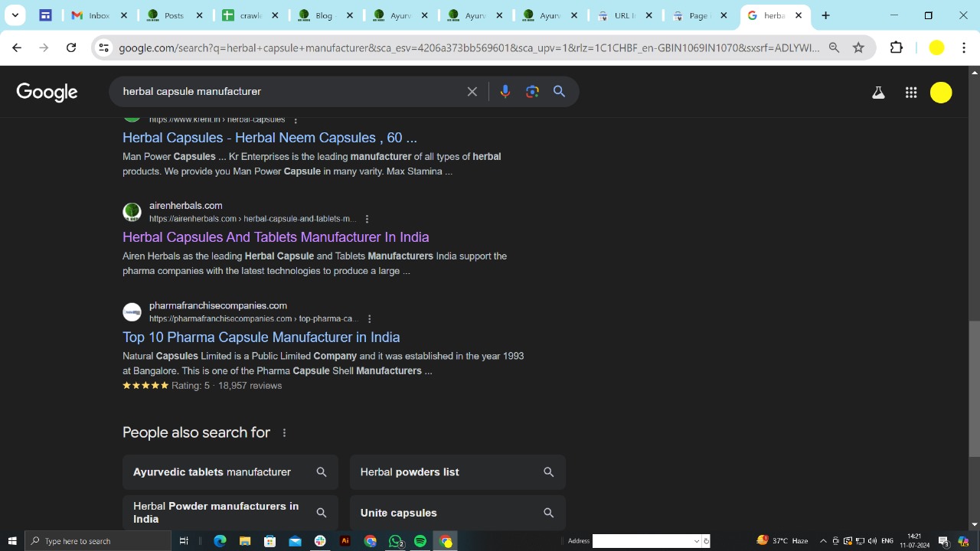
Task: Go to Google homepage via logo
Action: 47,92
